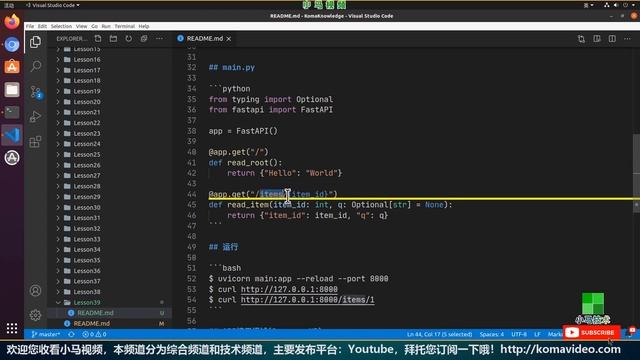Open the Help menu
640x360 pixels.
[x=144, y=26]
